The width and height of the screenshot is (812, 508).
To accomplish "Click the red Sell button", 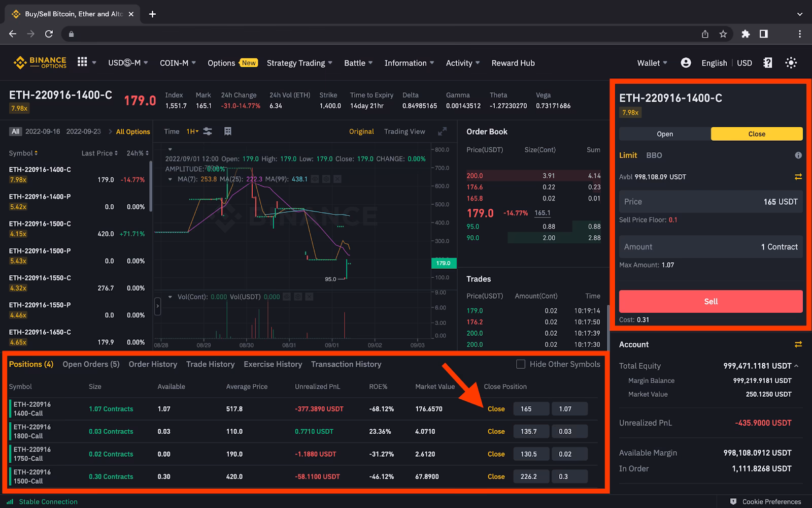I will click(710, 301).
